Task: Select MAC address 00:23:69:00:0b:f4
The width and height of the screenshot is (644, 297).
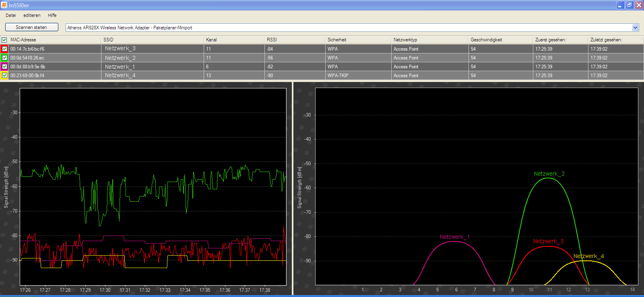Action: 27,76
